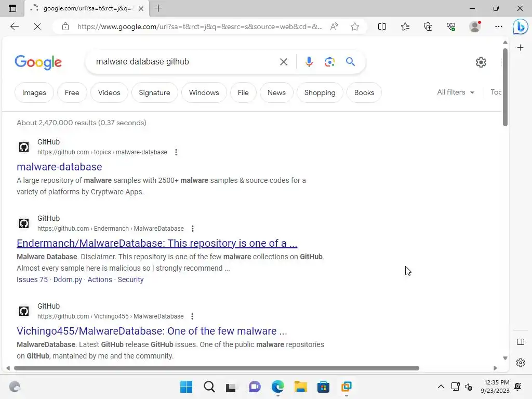The image size is (532, 399).
Task: Open Split screen view icon
Action: [382, 26]
